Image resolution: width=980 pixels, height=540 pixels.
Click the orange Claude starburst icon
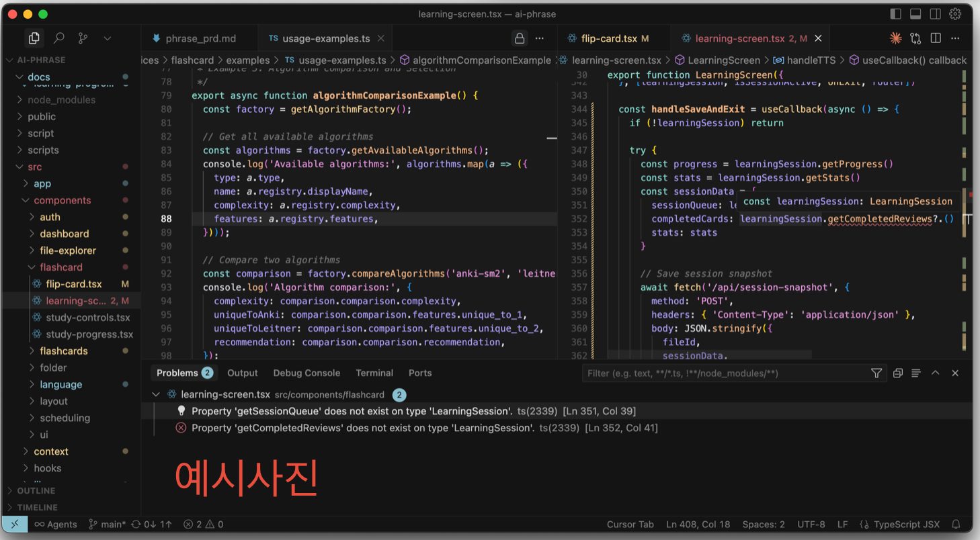tap(895, 38)
